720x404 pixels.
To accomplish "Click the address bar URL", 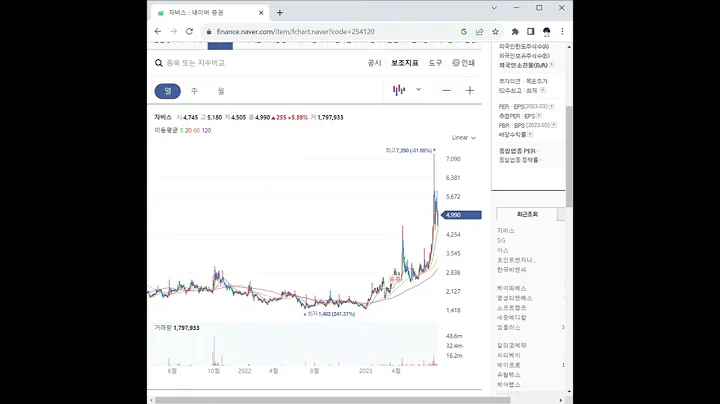I will coord(295,32).
